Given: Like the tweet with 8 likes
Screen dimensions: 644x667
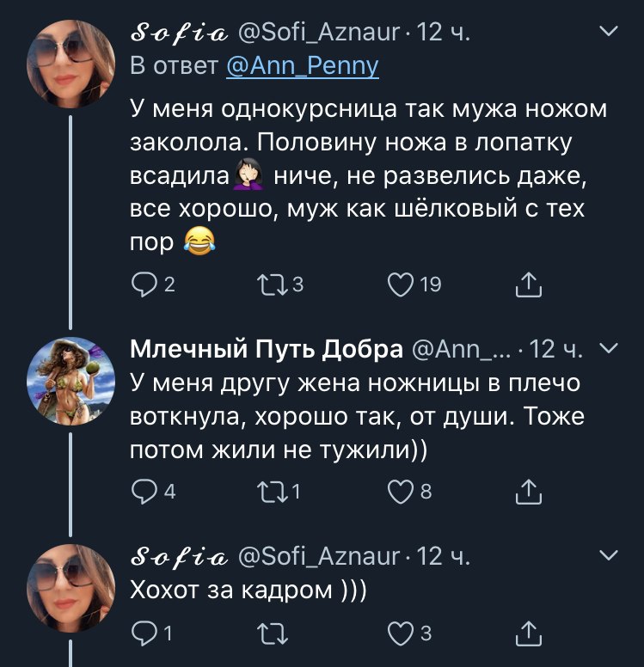Looking at the screenshot, I should (400, 492).
